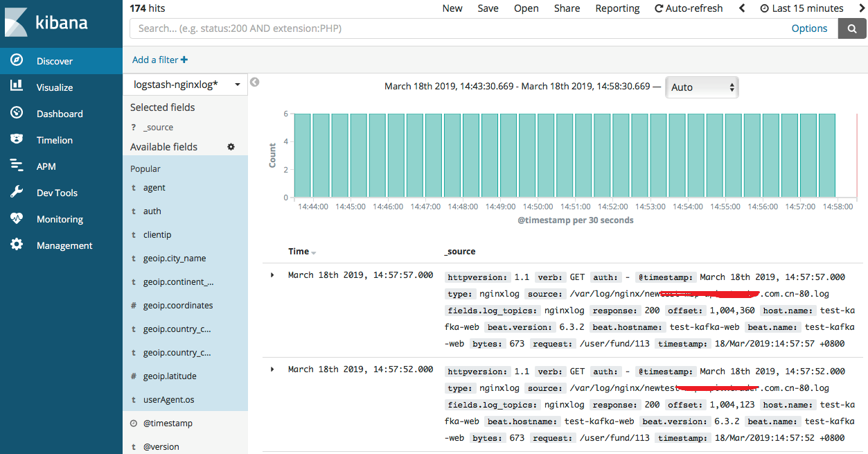Sort by Time column arrow
This screenshot has height=454, width=868.
[x=313, y=252]
